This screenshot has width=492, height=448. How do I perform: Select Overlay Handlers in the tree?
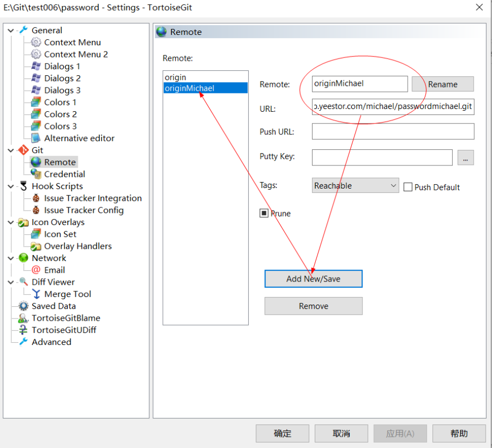coord(78,246)
